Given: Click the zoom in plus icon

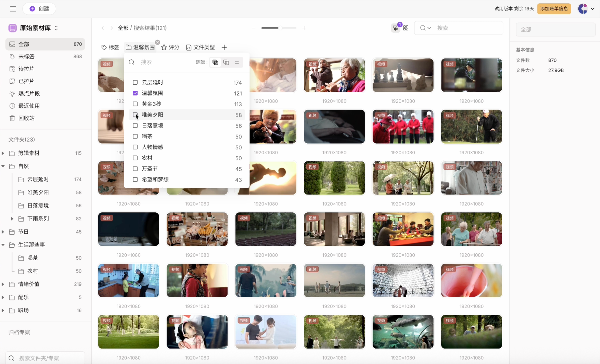Looking at the screenshot, I should pyautogui.click(x=304, y=28).
